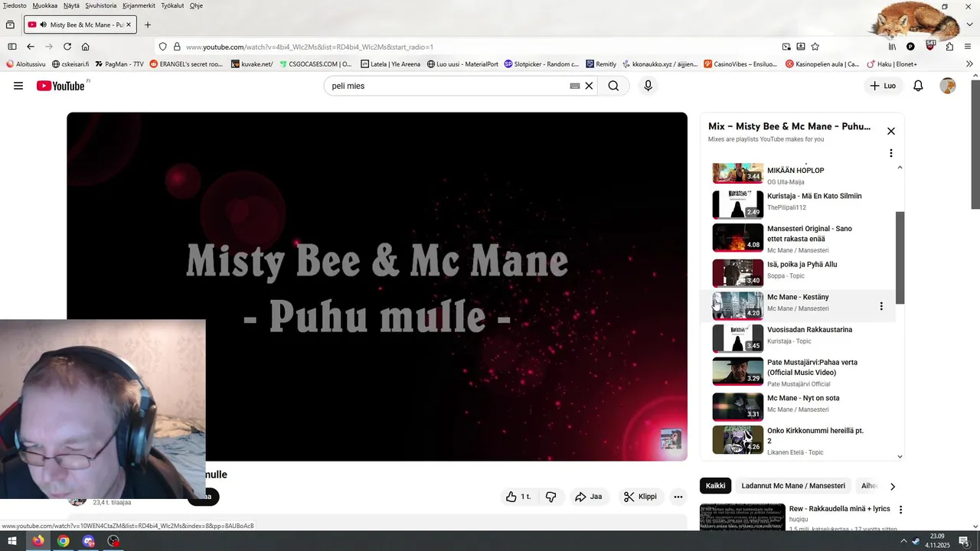Viewport: 980px width, 551px height.
Task: Play Isä, poika ja Pyhä Allu
Action: pyautogui.click(x=796, y=272)
